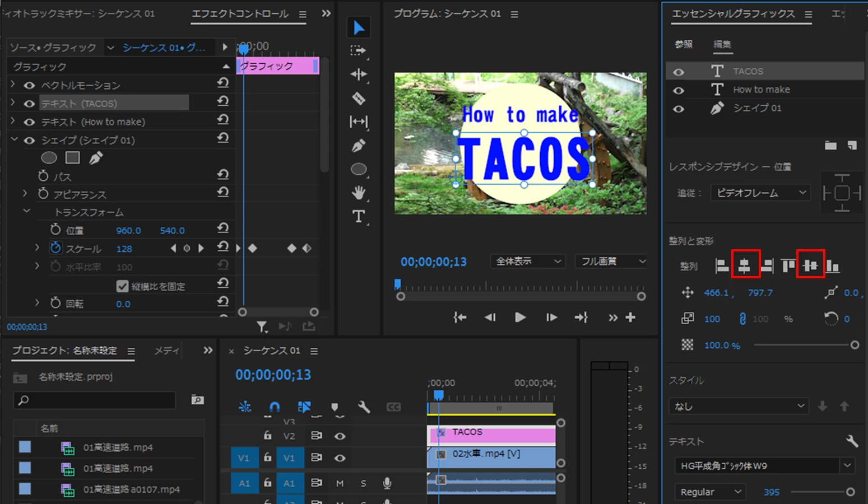Create an ellipse mask under Shape
868x504 pixels.
pos(49,158)
